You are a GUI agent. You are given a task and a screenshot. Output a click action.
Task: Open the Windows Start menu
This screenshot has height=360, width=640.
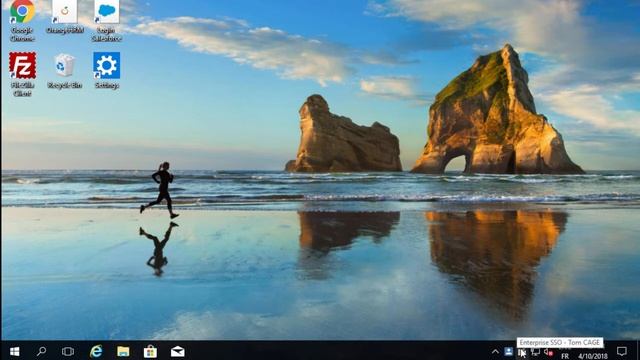(15, 351)
